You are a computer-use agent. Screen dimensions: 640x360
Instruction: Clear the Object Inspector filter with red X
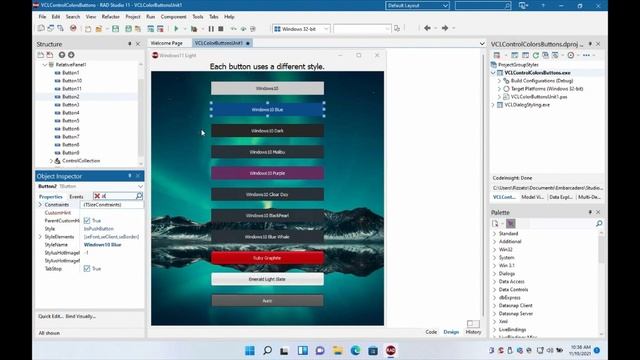click(x=97, y=196)
